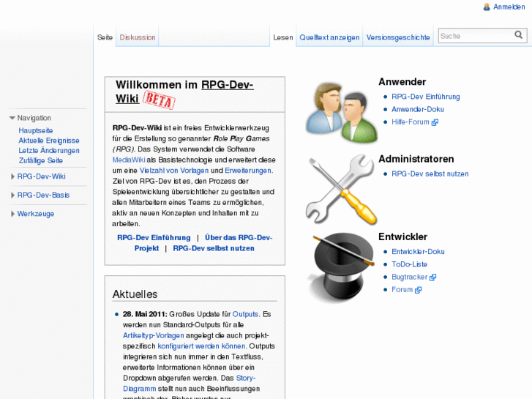
Task: Open the Erweiterungen link
Action: [248, 171]
